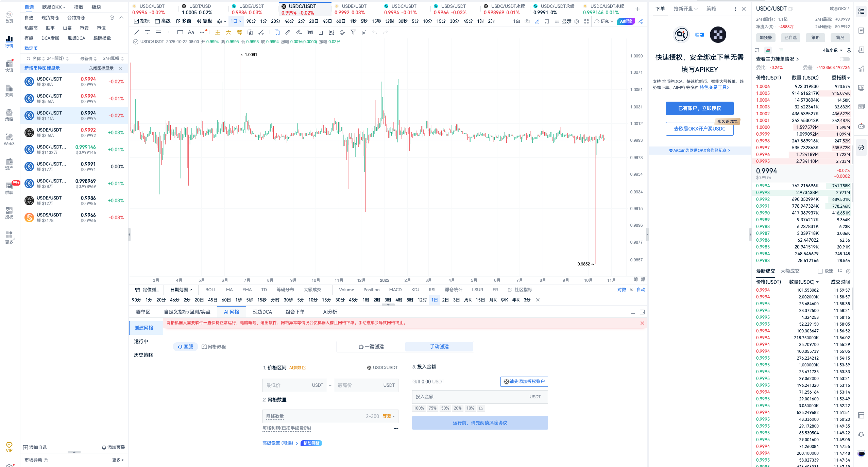
Task: Toggle 对数 logarithmic scale
Action: coord(622,290)
